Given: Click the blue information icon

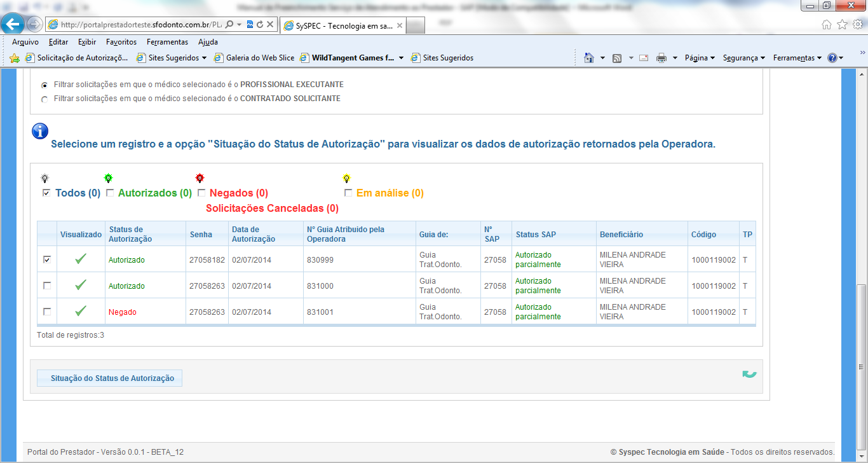Looking at the screenshot, I should point(39,131).
